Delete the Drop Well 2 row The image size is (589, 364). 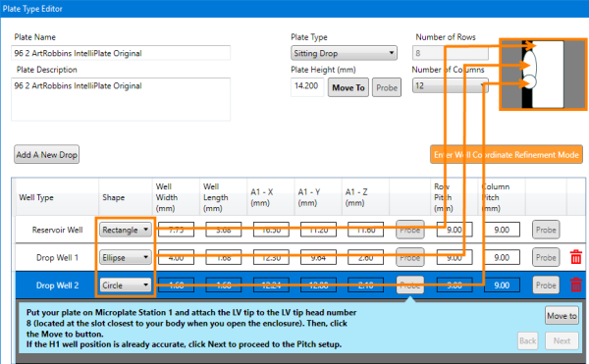tap(576, 285)
